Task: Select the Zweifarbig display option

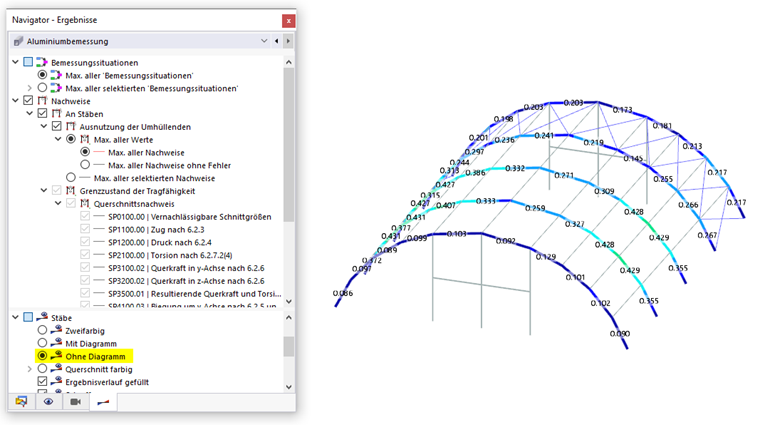Action: [42, 330]
